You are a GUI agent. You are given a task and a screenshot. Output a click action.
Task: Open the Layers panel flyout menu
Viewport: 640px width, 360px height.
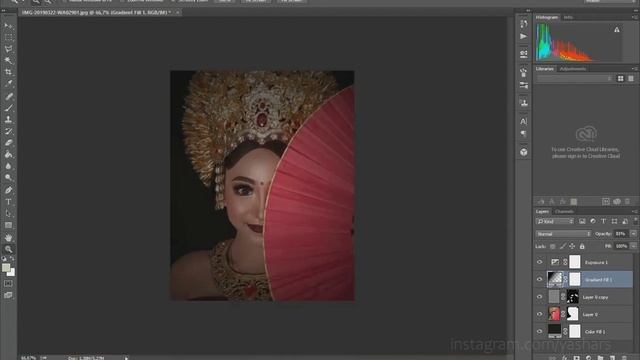(x=635, y=211)
